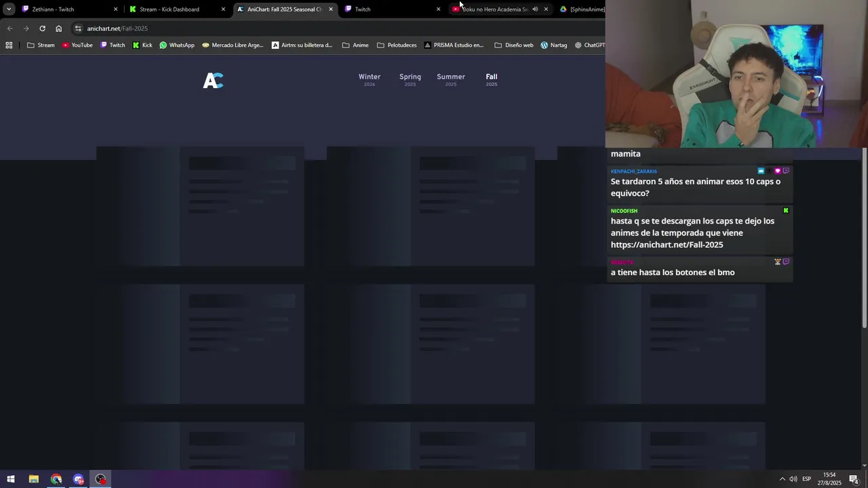Select the Winter 2026 season tab
Viewport: 868px width, 488px height.
370,79
